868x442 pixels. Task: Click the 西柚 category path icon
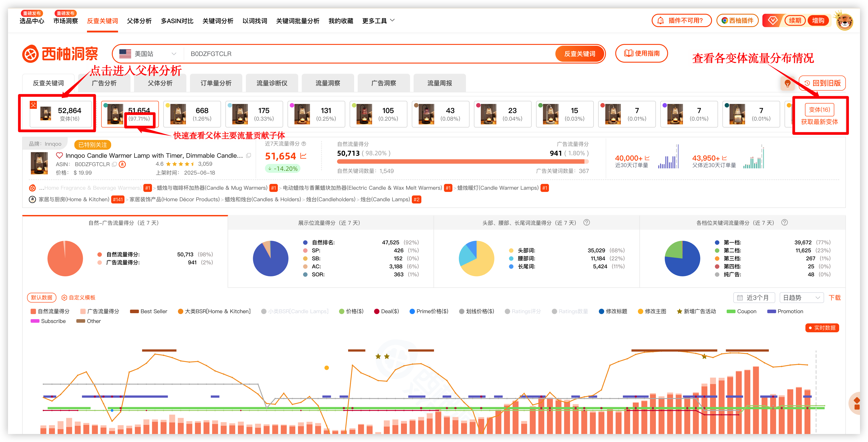(32, 188)
